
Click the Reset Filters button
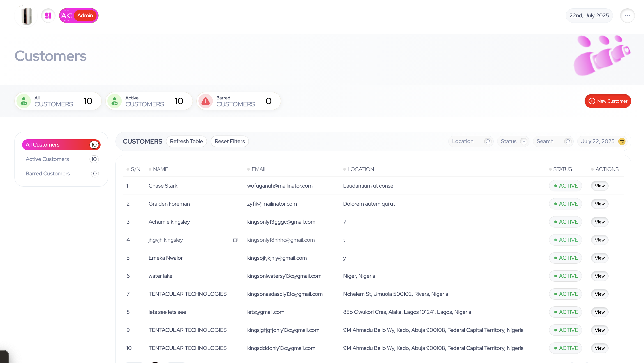coord(230,141)
